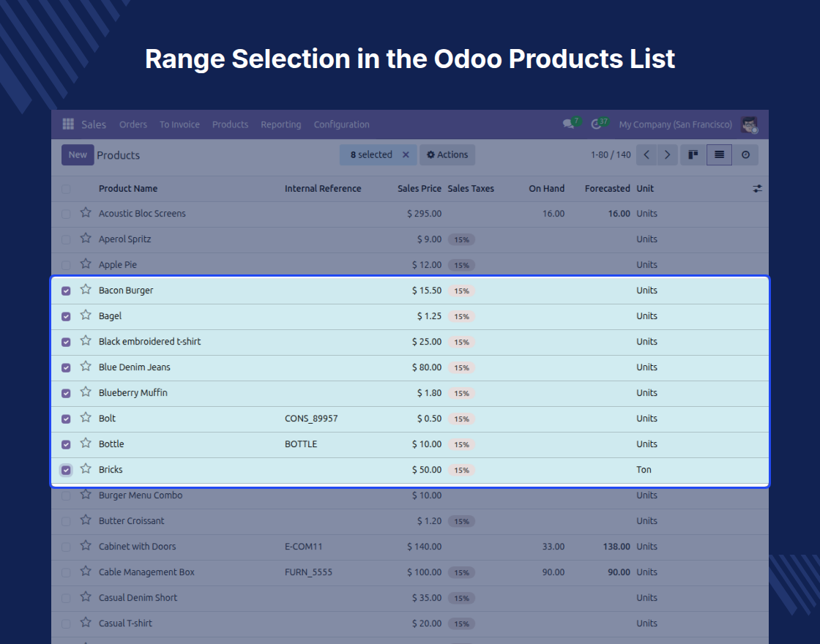Screen dimensions: 820x644
Task: Open the Configuration menu
Action: [341, 124]
